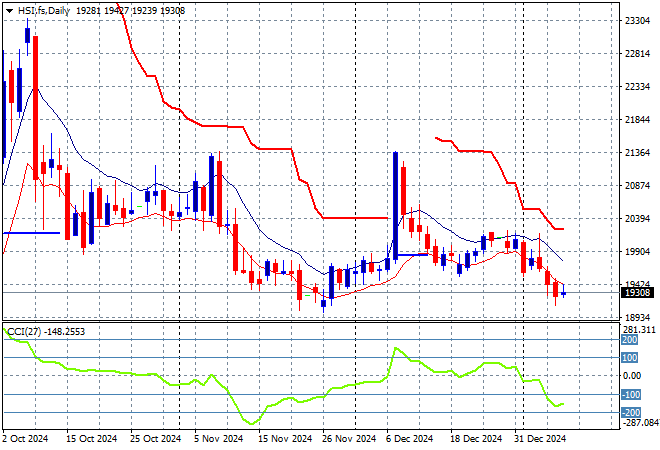Click the 15 Nov 2024 date label

pyautogui.click(x=278, y=438)
